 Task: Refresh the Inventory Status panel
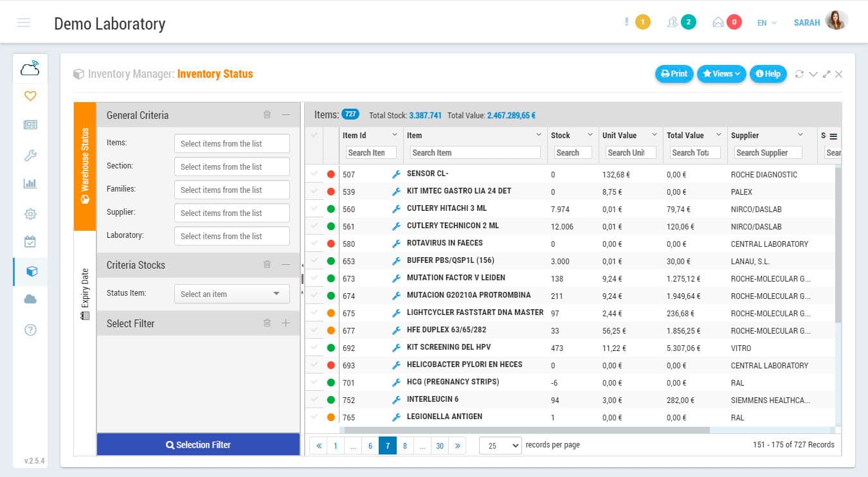tap(799, 74)
